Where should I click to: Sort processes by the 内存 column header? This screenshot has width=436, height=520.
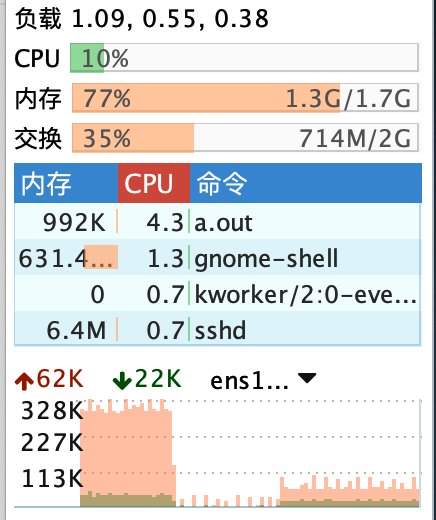tap(66, 183)
